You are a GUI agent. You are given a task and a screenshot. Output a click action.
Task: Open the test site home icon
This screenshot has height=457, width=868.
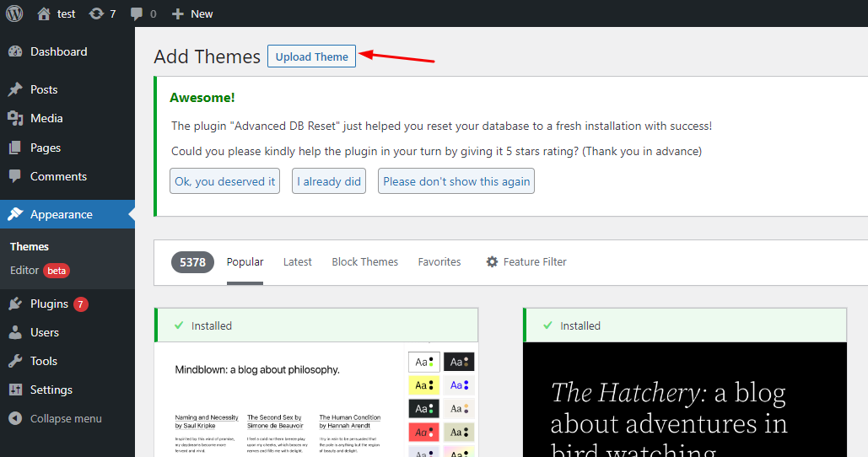click(x=44, y=13)
